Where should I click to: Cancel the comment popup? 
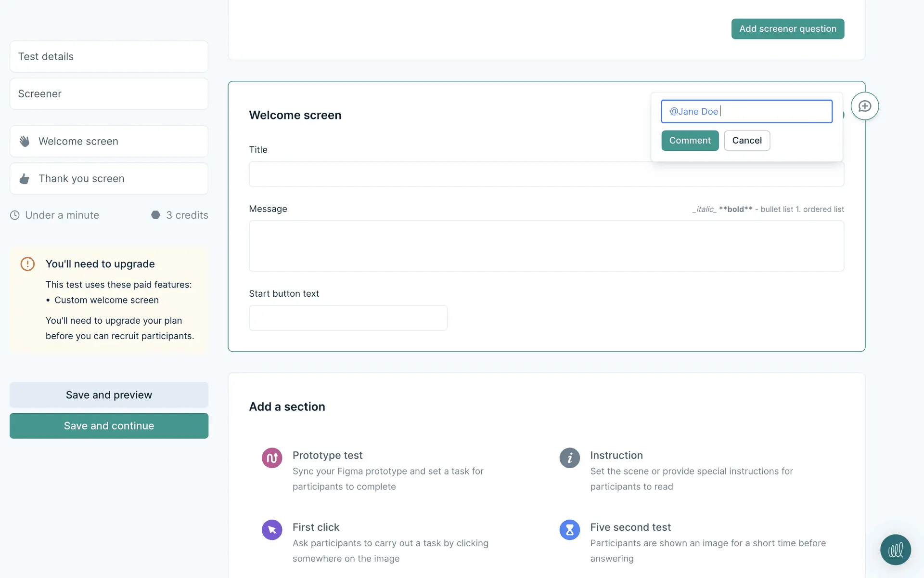[746, 141]
